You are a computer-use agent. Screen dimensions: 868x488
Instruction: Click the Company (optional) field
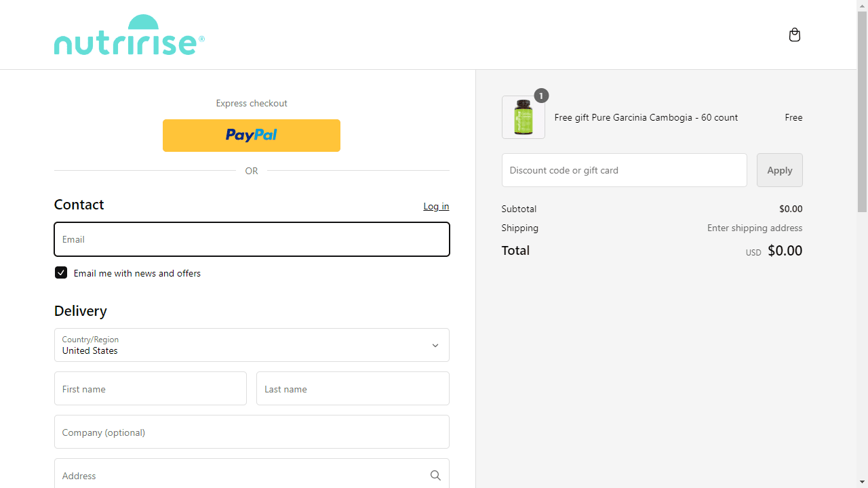[252, 432]
